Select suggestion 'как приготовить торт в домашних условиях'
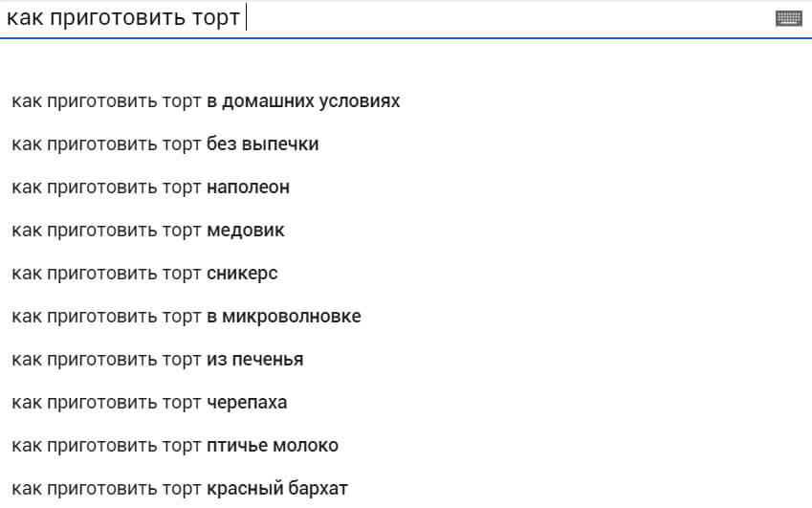This screenshot has height=508, width=812. 206,101
